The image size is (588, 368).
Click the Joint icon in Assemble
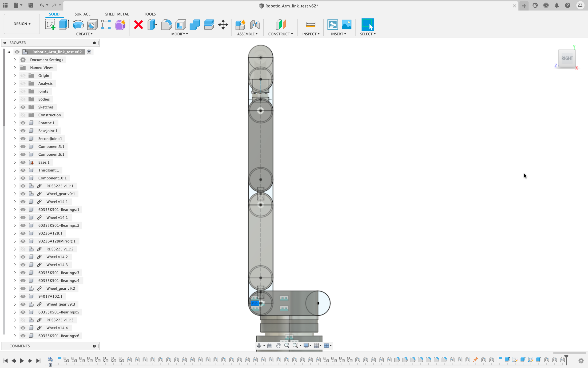(x=255, y=24)
